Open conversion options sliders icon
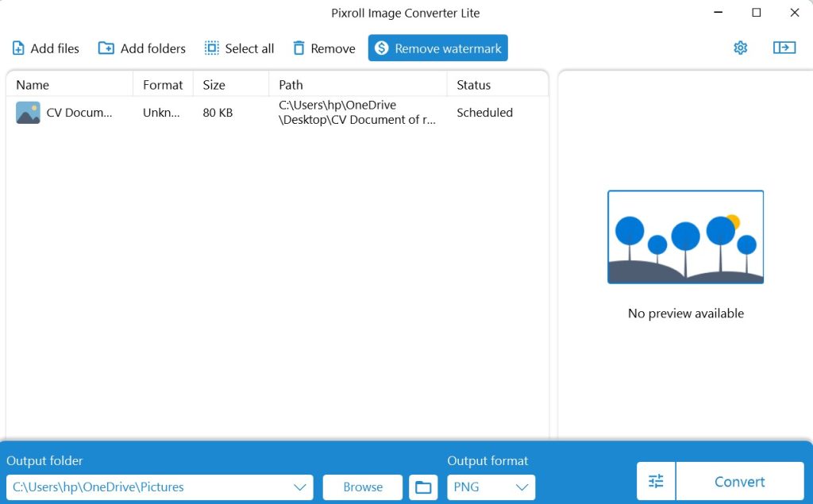This screenshot has width=813, height=504. (x=656, y=482)
